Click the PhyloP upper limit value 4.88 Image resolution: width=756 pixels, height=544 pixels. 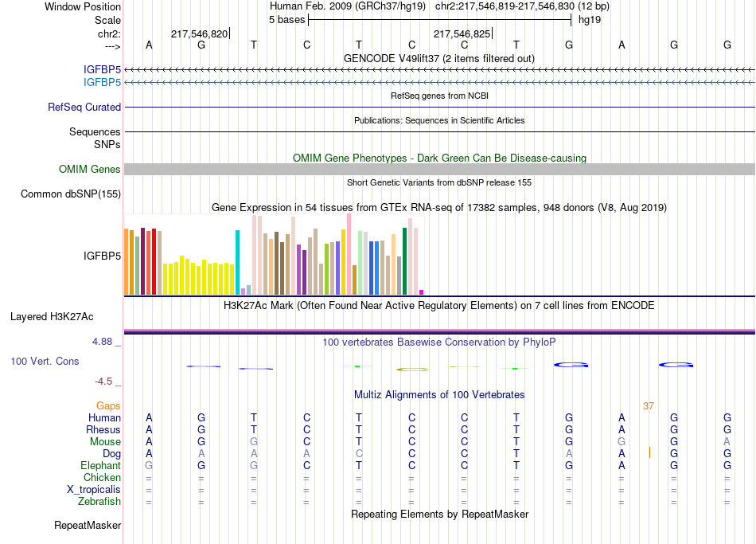point(102,342)
